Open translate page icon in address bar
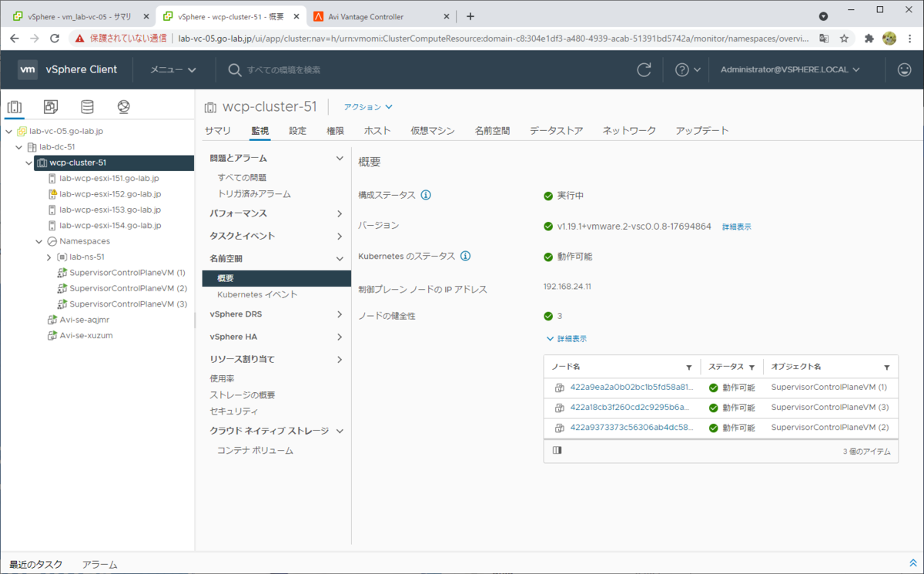This screenshot has height=574, width=924. pos(824,38)
